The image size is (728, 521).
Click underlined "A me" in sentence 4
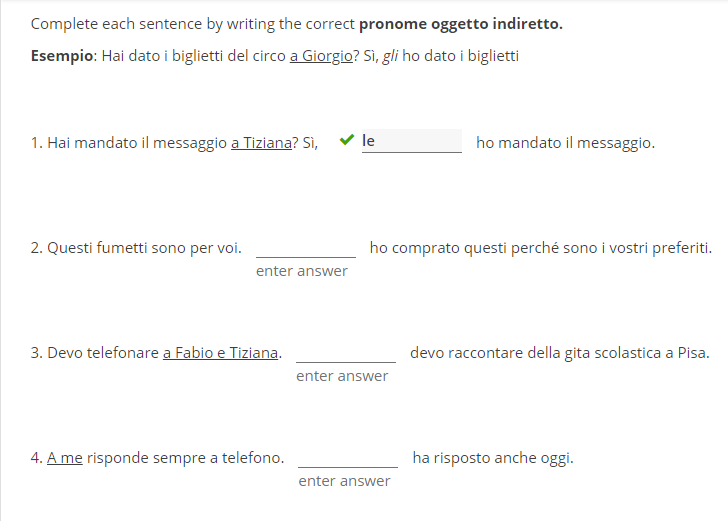click(65, 458)
